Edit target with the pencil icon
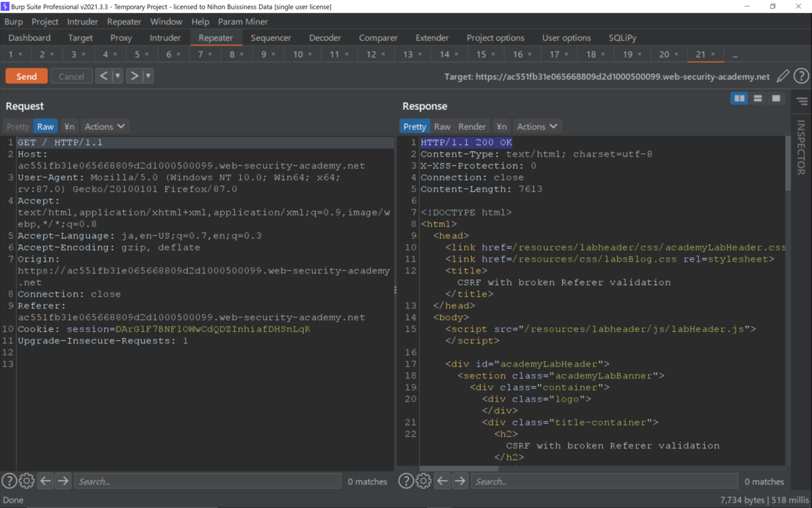Screen dimensions: 812x508 pyautogui.click(x=783, y=77)
